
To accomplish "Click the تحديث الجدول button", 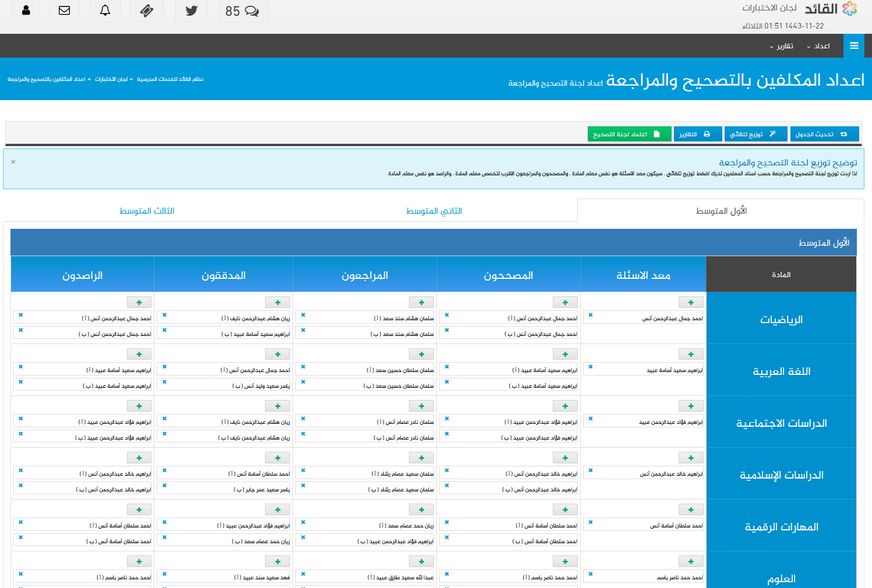I will point(824,134).
